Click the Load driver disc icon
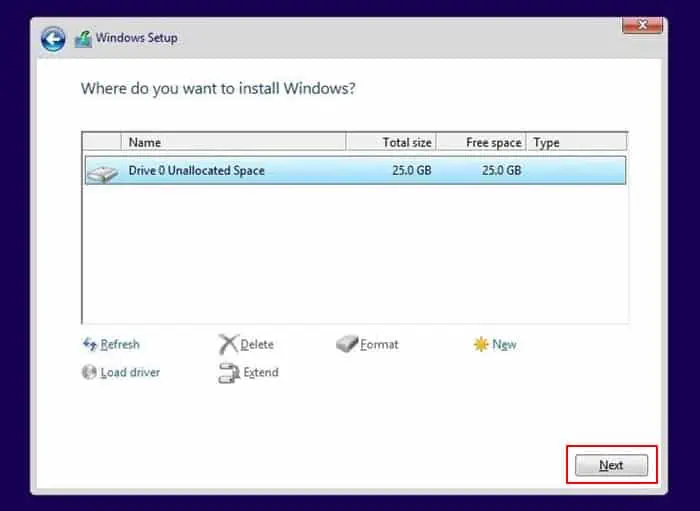 [x=89, y=372]
